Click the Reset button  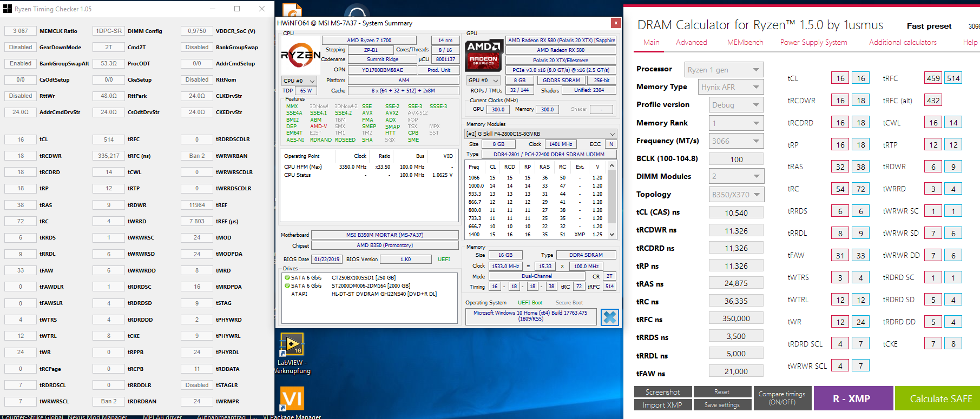(x=722, y=392)
